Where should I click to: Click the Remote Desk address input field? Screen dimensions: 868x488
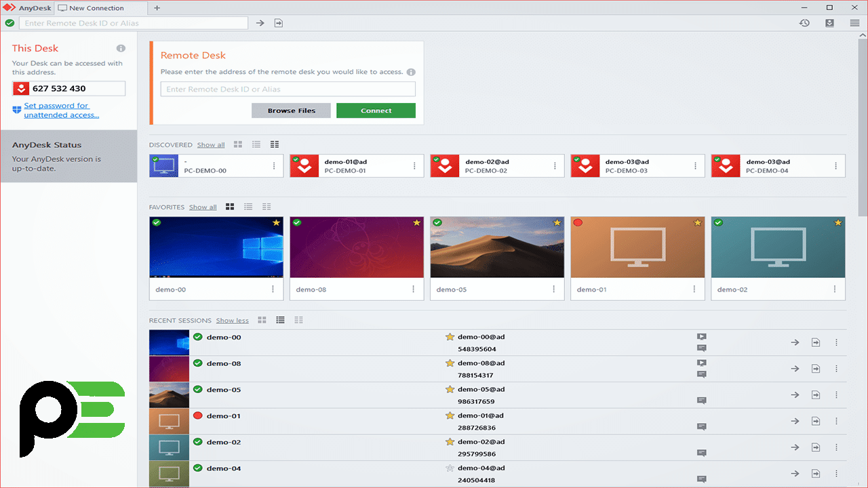(288, 89)
